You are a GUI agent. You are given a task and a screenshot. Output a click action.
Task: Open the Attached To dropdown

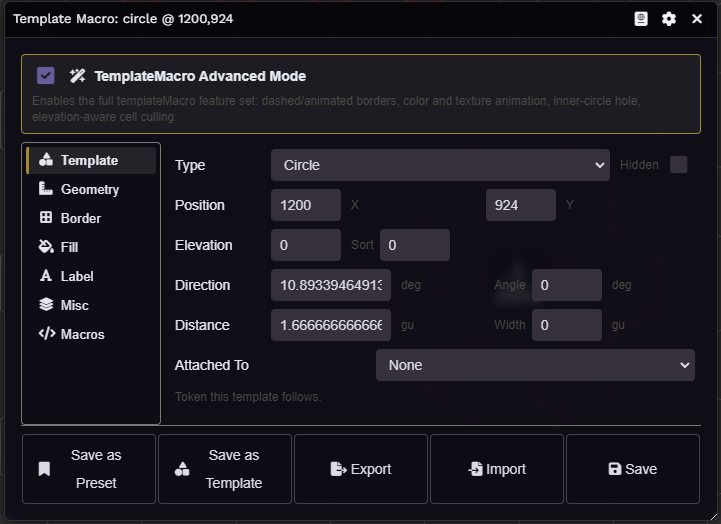pos(535,365)
